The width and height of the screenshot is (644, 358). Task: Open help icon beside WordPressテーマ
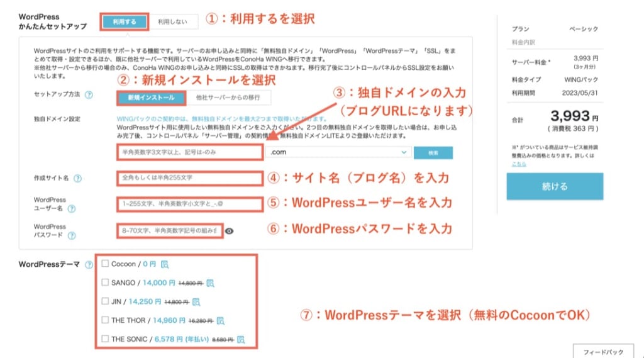[89, 265]
